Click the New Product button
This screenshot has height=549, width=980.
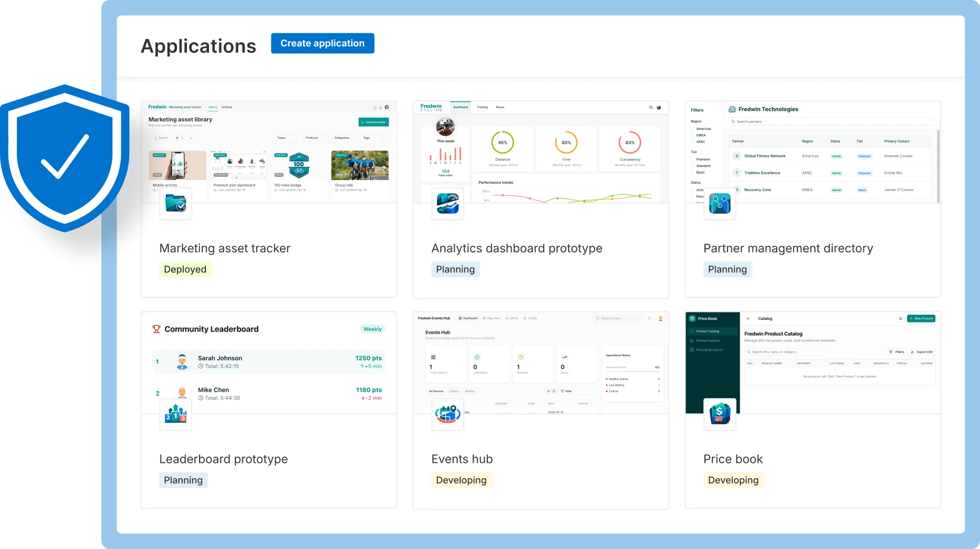[921, 318]
